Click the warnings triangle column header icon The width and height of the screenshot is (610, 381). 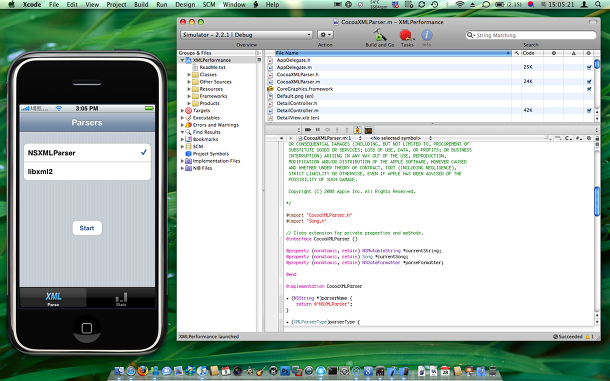[573, 53]
